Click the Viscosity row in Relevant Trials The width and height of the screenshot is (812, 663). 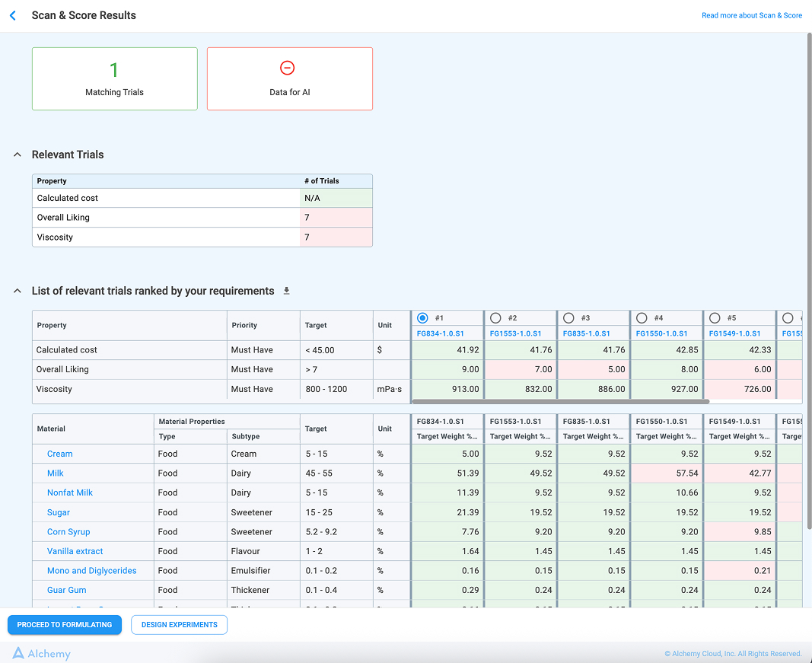point(202,237)
